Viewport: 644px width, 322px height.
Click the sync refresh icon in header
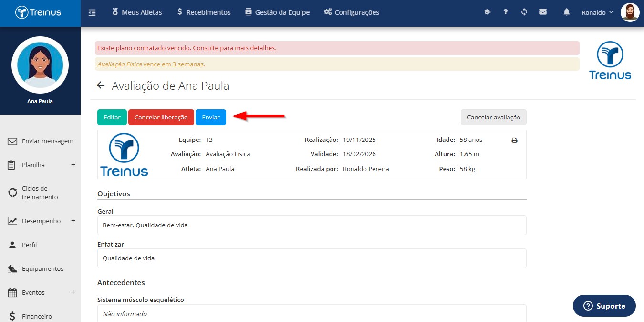pos(524,12)
